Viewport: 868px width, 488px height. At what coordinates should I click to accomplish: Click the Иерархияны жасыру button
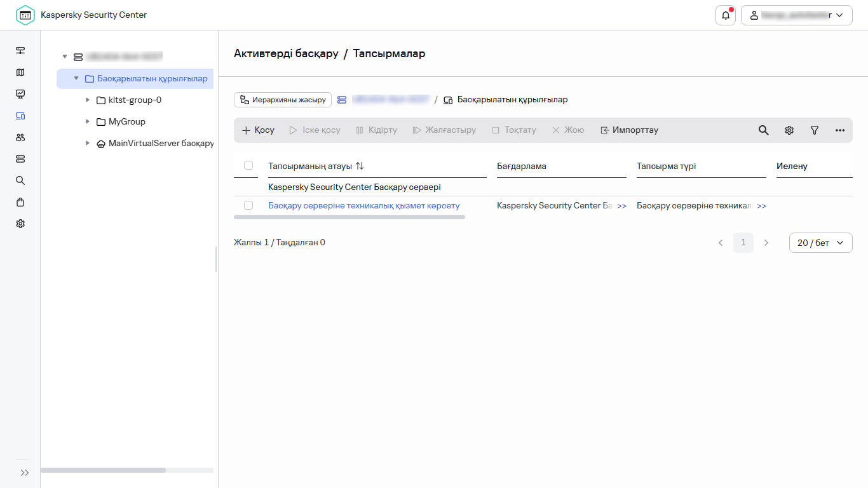pos(283,100)
